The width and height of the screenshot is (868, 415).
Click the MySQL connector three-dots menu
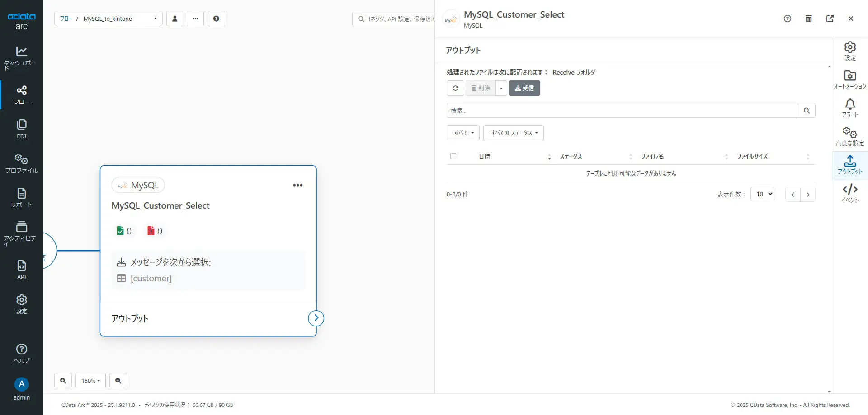coord(297,185)
